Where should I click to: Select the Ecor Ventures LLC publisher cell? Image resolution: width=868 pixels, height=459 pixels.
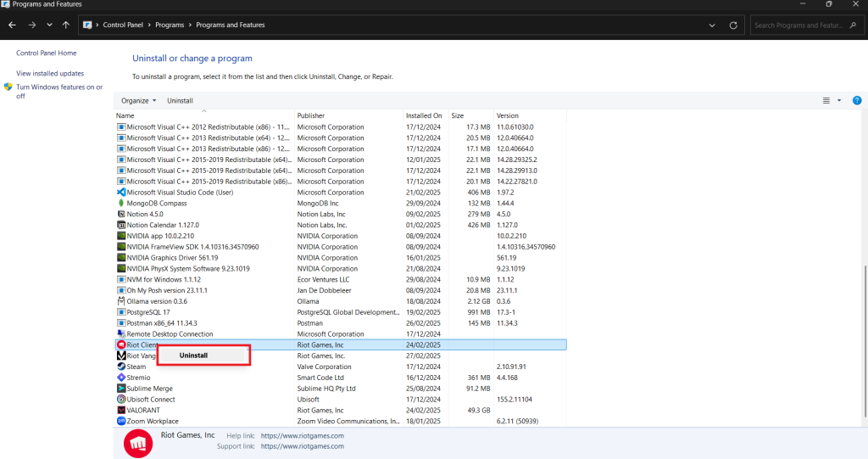323,279
